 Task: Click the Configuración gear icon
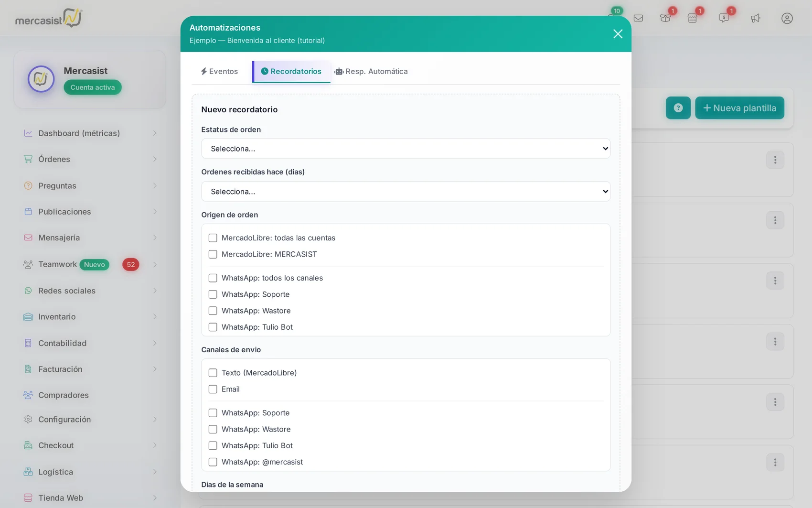28,419
